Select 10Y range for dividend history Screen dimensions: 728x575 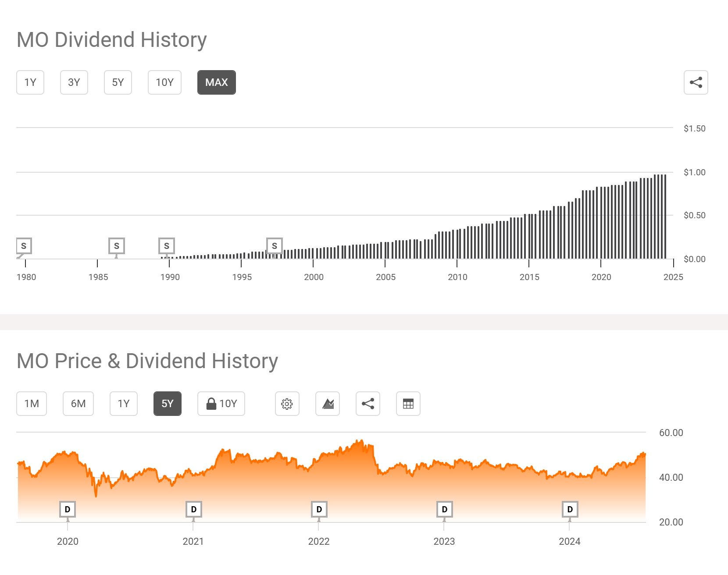164,82
